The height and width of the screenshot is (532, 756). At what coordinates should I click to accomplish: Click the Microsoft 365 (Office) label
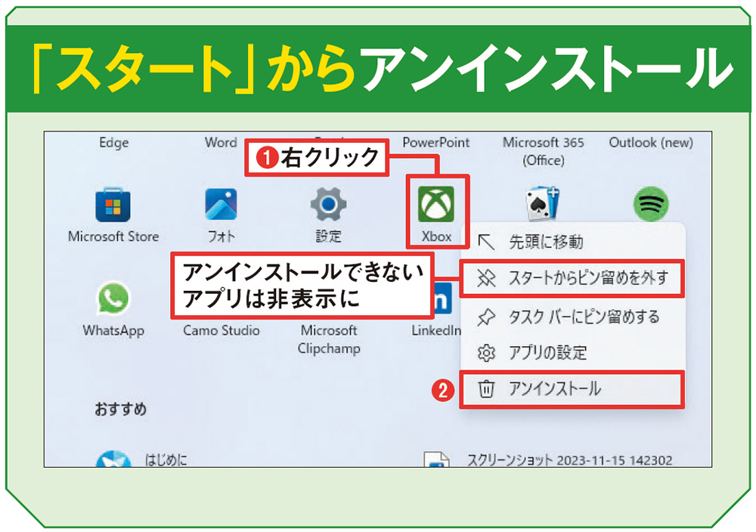(544, 151)
